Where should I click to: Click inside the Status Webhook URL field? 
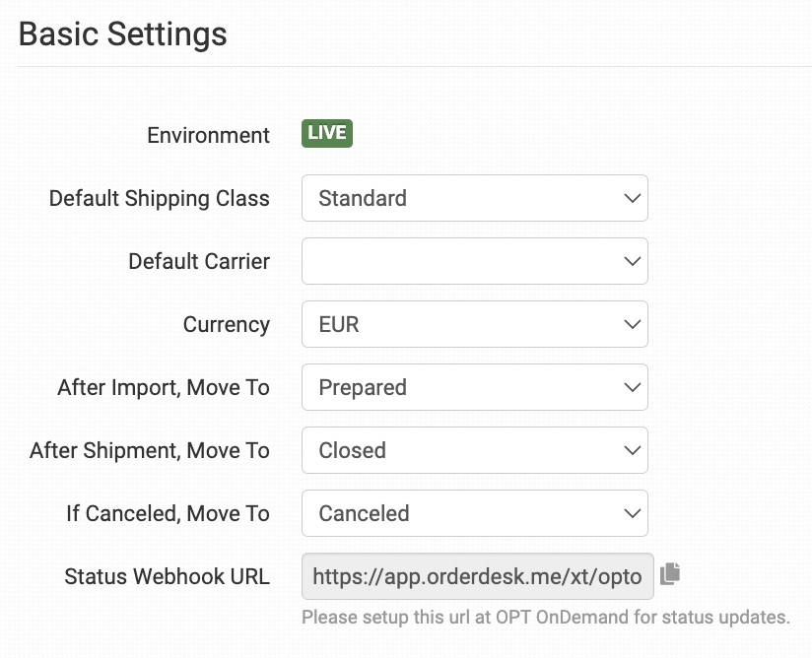point(477,576)
